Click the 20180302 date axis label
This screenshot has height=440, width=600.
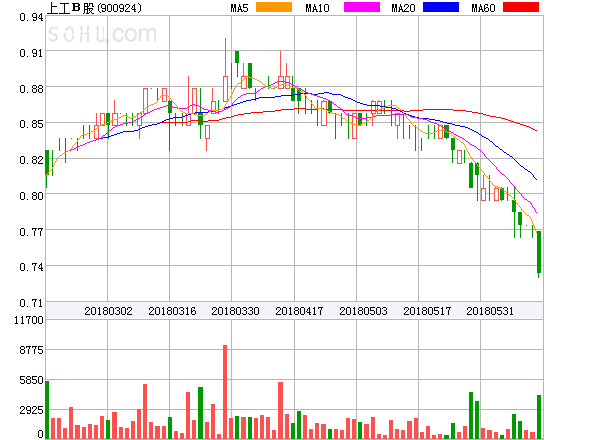(x=108, y=311)
